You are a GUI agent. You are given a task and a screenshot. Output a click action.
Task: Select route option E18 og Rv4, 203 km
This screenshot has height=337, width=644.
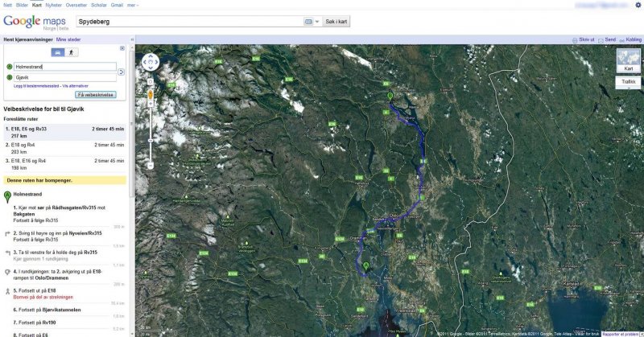pyautogui.click(x=64, y=147)
